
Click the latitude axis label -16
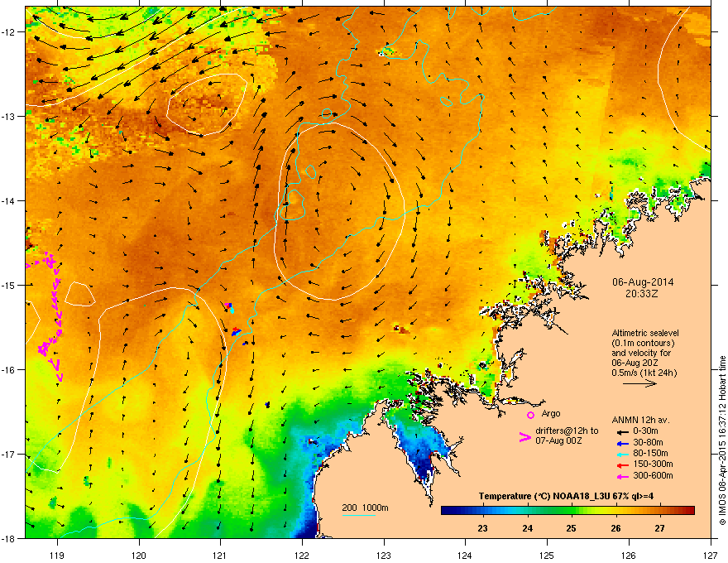tap(9, 370)
